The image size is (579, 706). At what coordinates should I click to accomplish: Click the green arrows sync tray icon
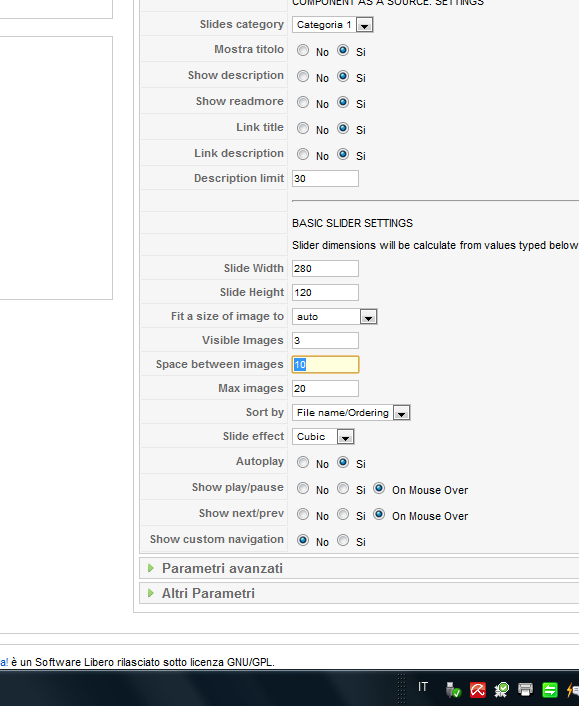coord(549,689)
